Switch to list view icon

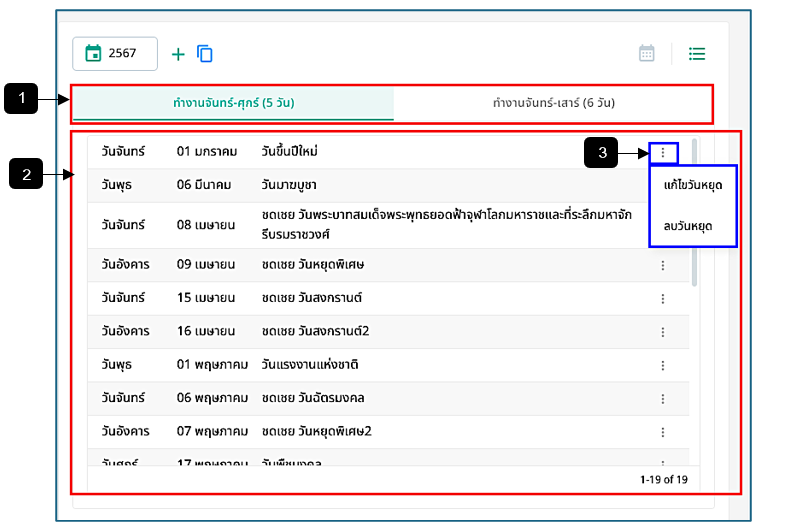point(697,54)
